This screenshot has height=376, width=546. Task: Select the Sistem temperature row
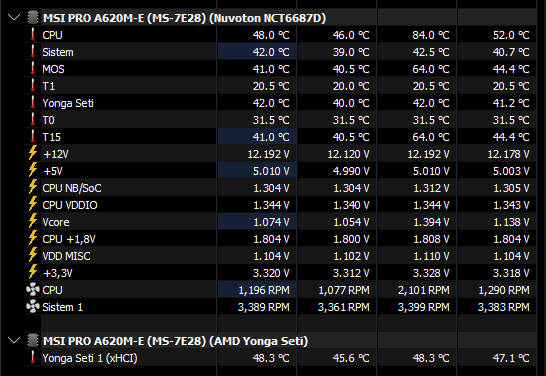click(280, 52)
